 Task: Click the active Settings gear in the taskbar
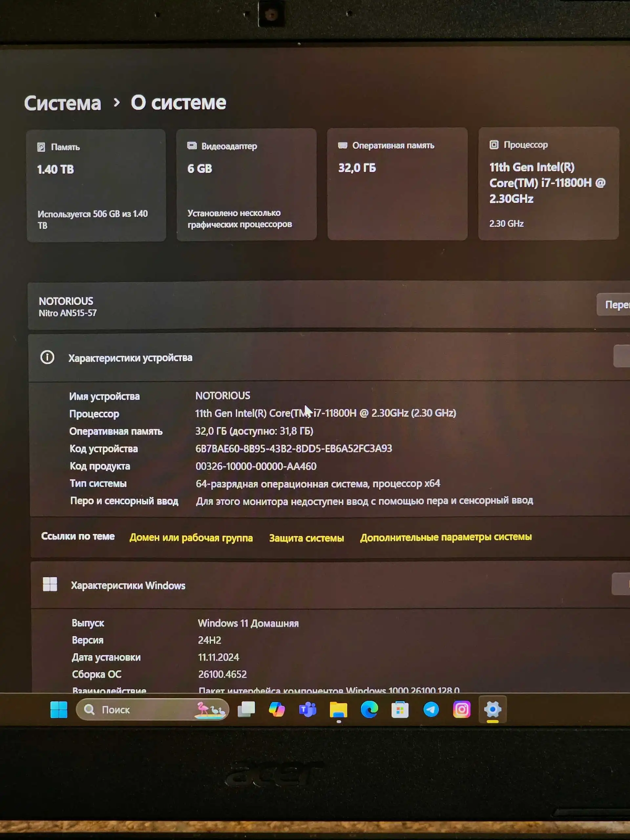point(493,709)
